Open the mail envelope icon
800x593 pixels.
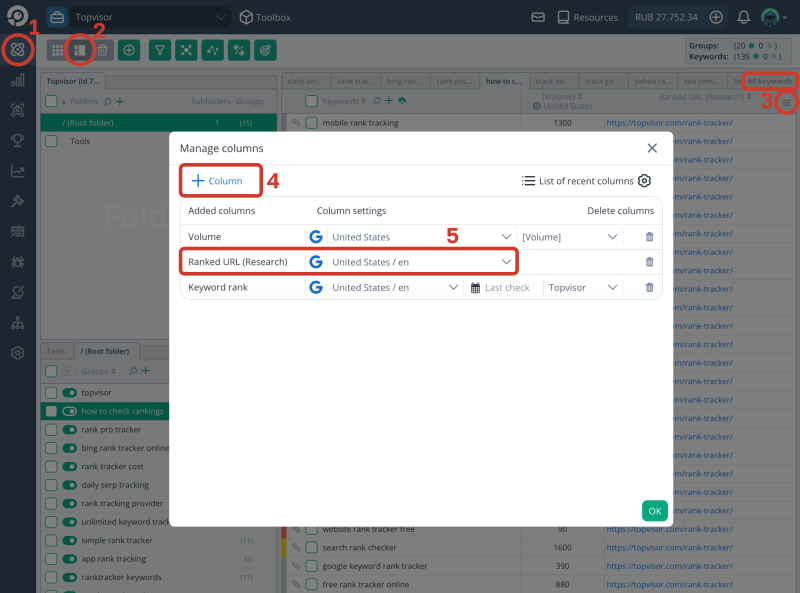pyautogui.click(x=538, y=17)
